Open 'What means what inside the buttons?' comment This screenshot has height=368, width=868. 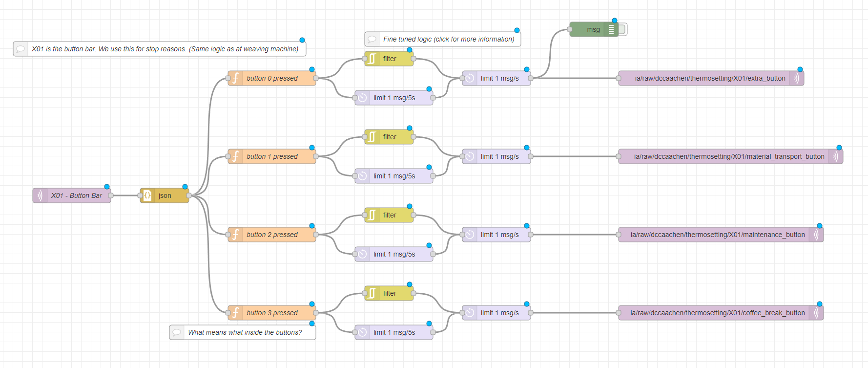point(245,332)
